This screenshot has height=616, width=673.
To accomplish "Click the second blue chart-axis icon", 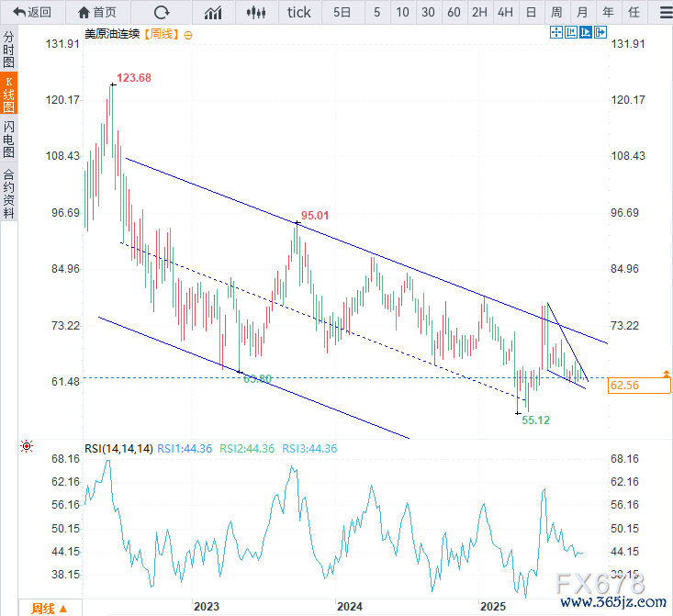I will coord(571,33).
